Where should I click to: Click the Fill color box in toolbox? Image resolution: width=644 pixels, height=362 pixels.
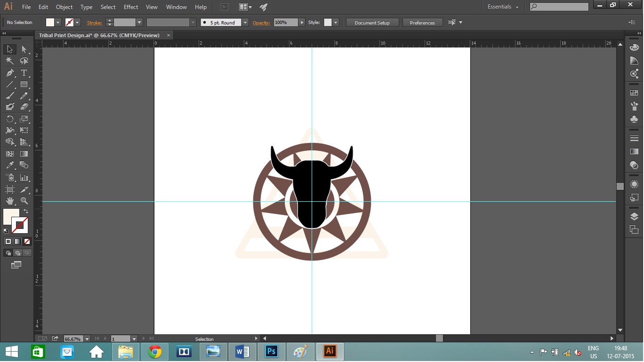11,217
